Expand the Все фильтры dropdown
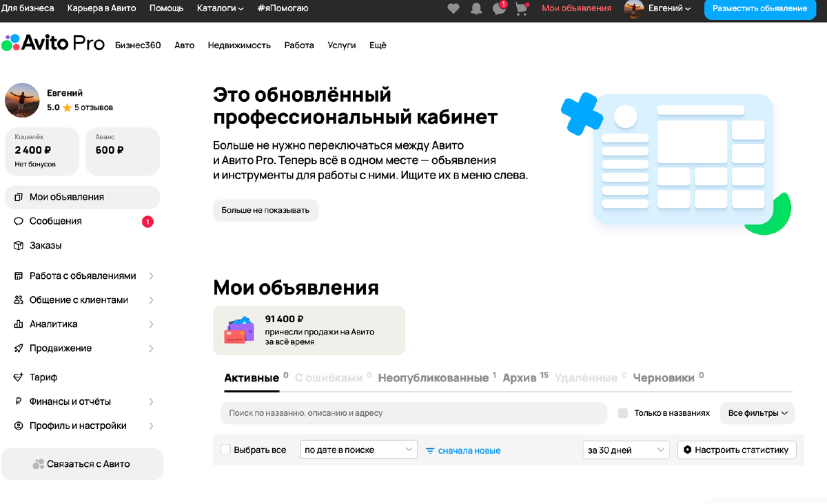Image resolution: width=827 pixels, height=504 pixels. click(757, 413)
